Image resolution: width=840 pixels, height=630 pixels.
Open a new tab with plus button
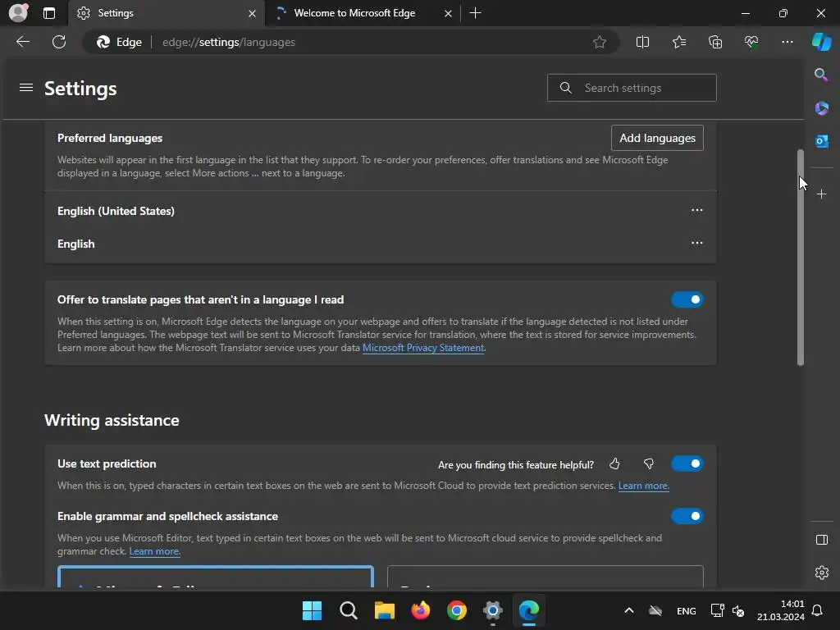pos(475,13)
